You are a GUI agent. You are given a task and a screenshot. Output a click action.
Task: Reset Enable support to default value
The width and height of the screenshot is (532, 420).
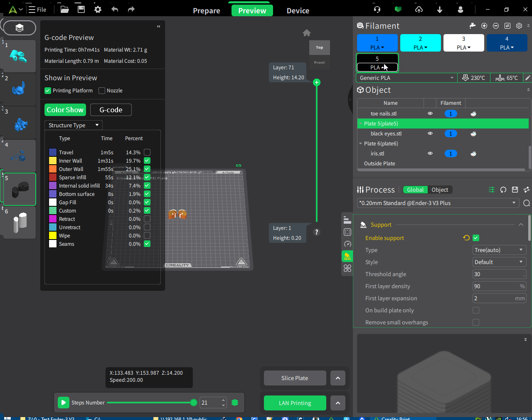coord(466,238)
